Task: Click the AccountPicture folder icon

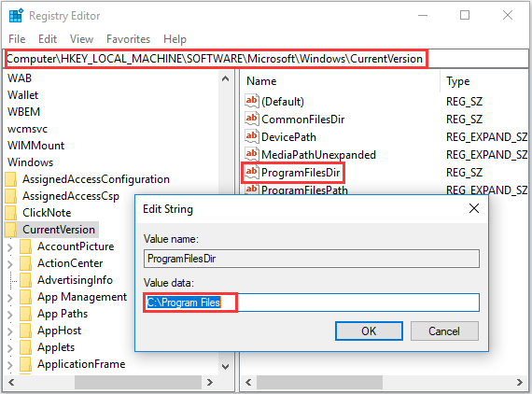Action: point(26,246)
